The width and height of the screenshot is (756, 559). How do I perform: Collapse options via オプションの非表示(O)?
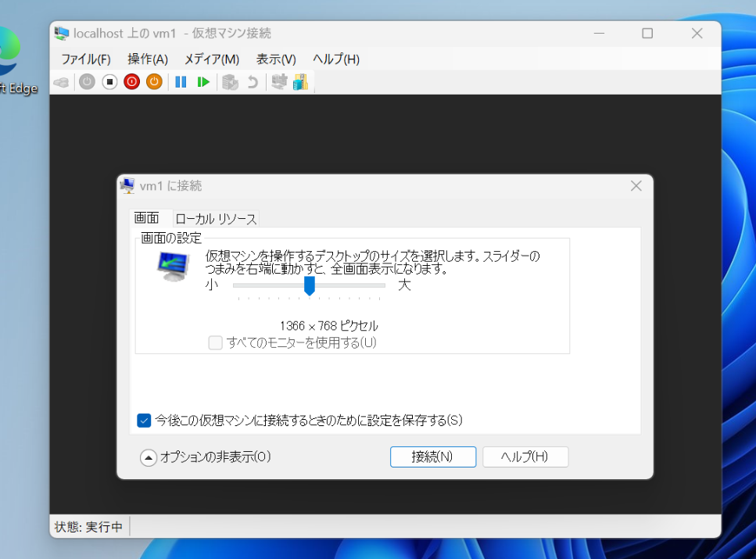[x=206, y=457]
